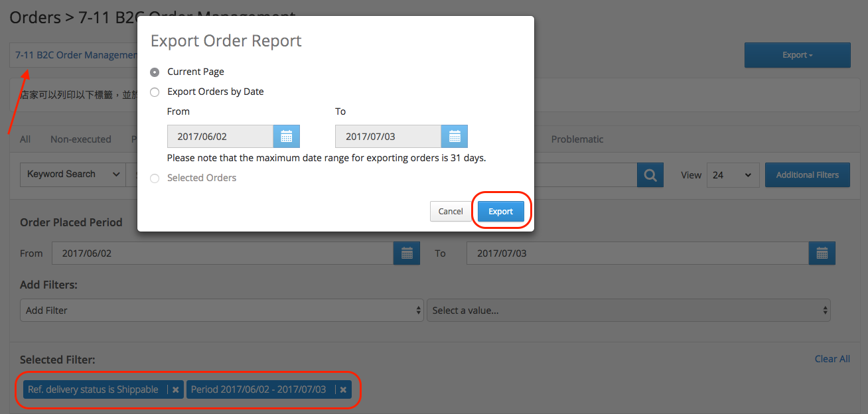Open the Add Filter dropdown

point(222,310)
